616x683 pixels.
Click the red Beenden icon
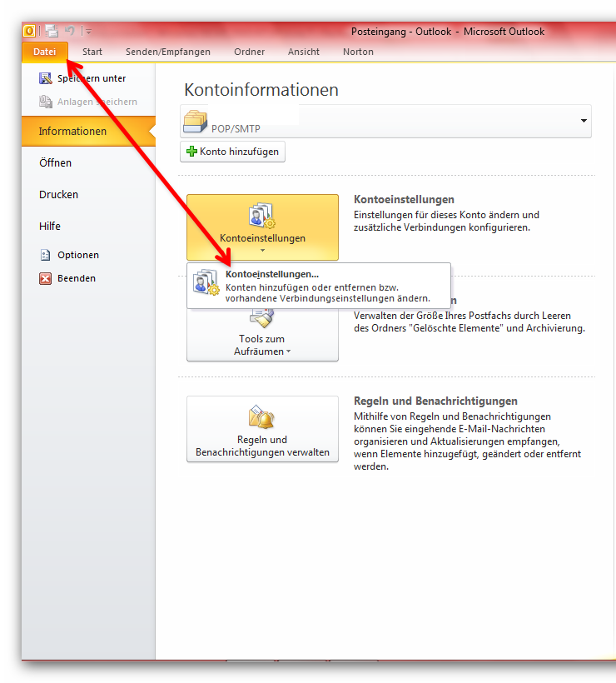pos(45,278)
